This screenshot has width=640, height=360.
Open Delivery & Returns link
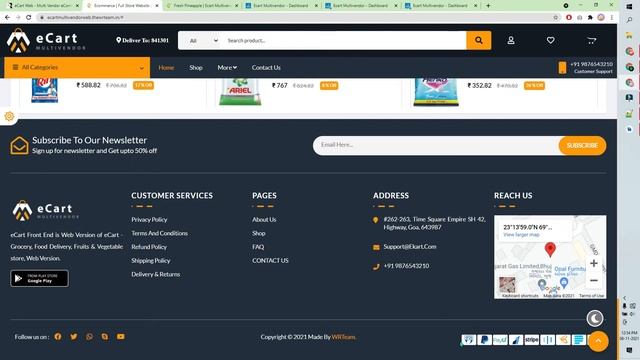[x=156, y=274]
